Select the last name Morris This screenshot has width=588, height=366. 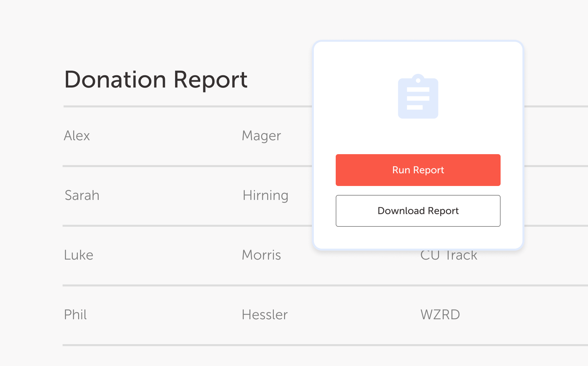tap(261, 255)
